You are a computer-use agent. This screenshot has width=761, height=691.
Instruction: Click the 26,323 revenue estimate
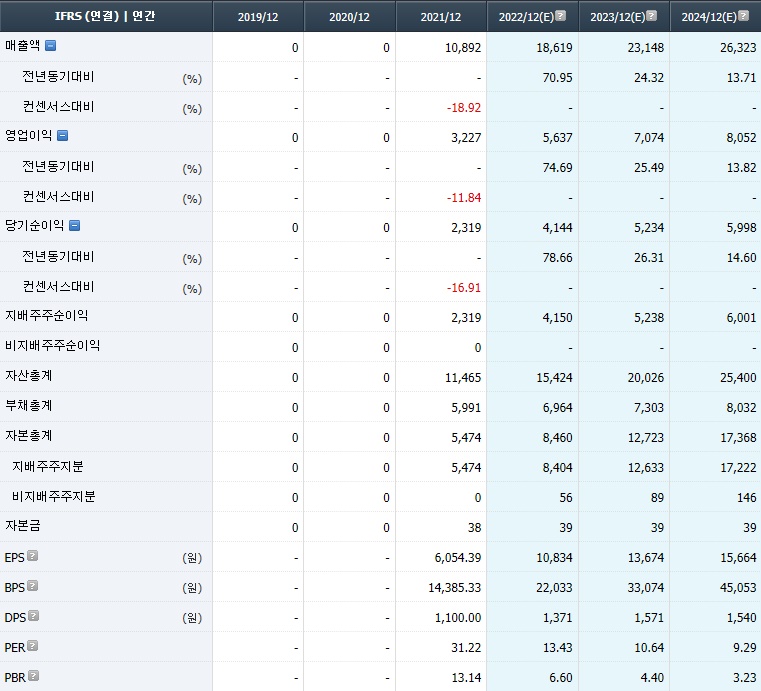(738, 48)
